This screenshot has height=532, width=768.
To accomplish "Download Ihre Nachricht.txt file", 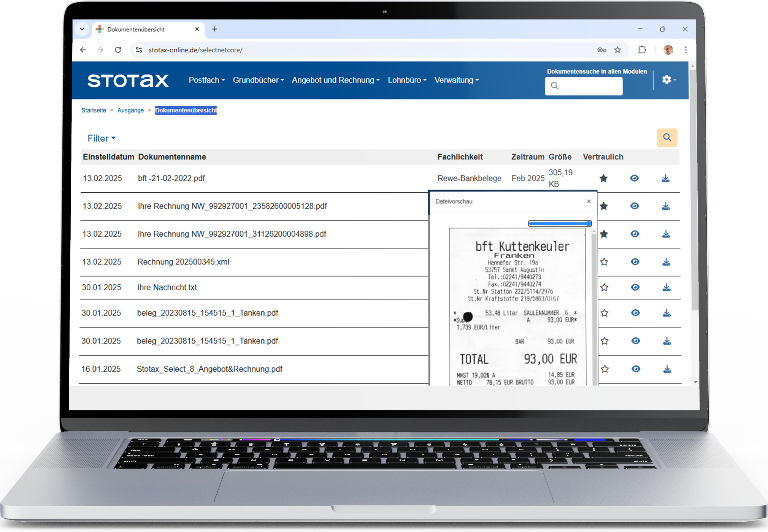I will point(666,288).
